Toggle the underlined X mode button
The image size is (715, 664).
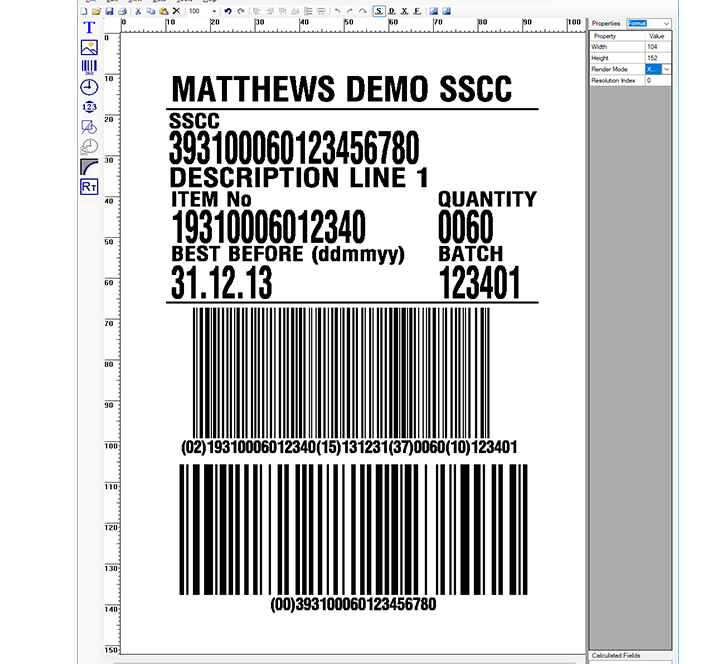click(404, 11)
